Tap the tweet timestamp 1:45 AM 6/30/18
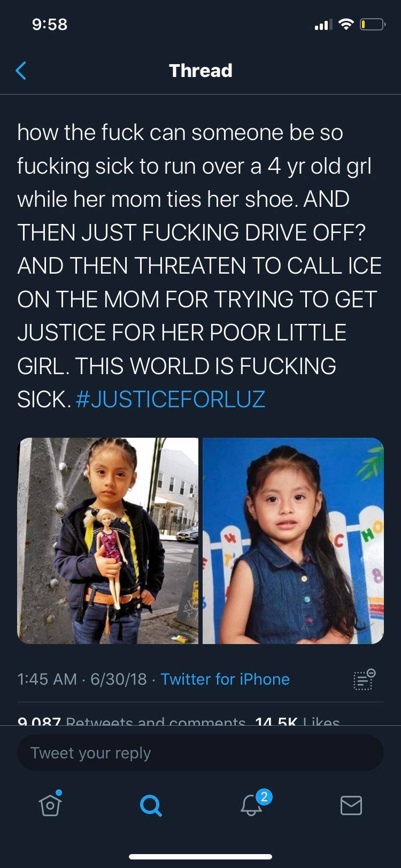401x868 pixels. (82, 679)
